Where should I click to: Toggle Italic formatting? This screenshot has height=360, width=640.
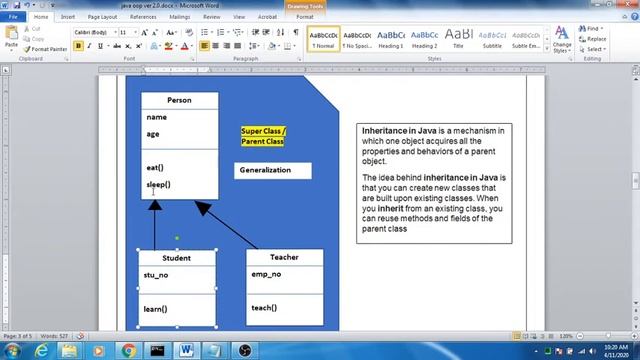click(x=89, y=46)
